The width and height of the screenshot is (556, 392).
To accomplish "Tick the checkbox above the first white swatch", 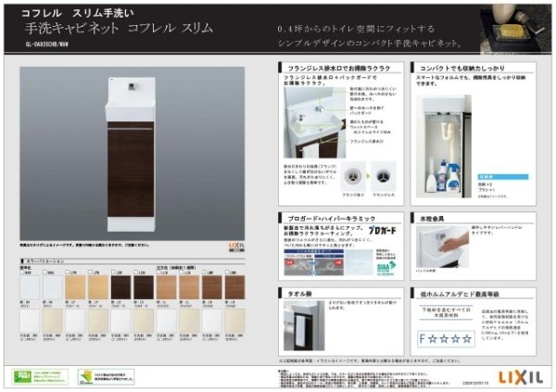I will 22,272.
